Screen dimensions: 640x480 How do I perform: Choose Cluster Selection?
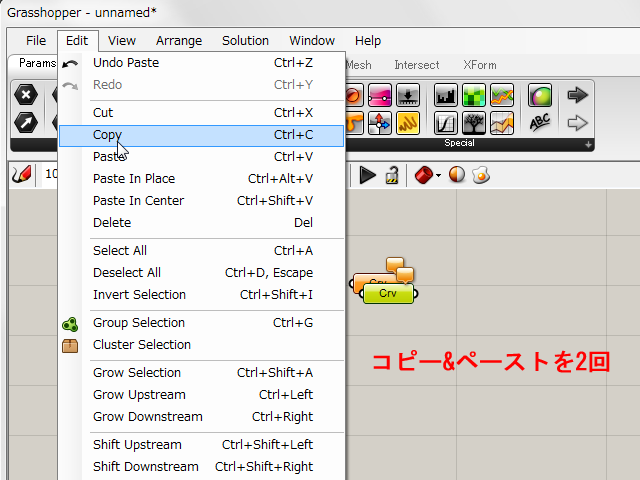click(x=202, y=344)
